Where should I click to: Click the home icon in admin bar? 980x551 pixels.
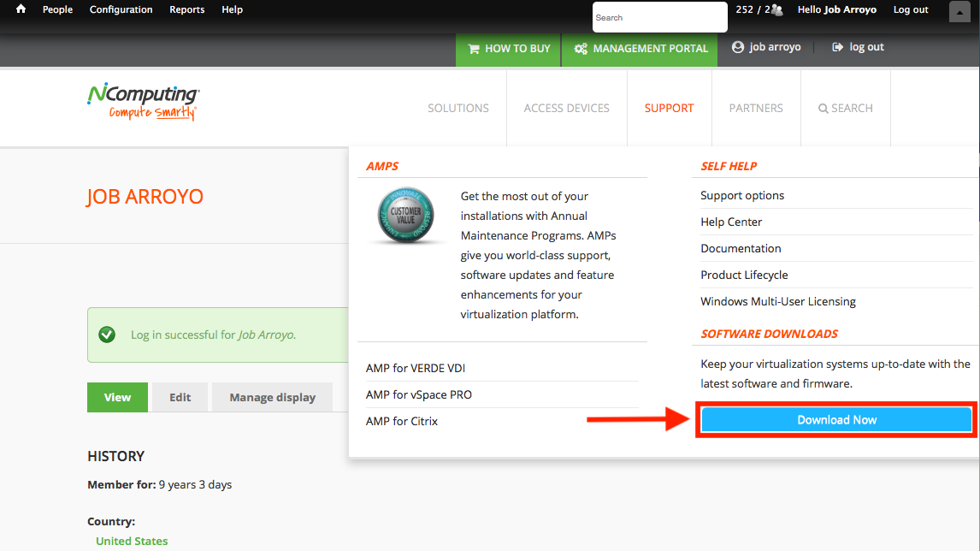point(21,9)
